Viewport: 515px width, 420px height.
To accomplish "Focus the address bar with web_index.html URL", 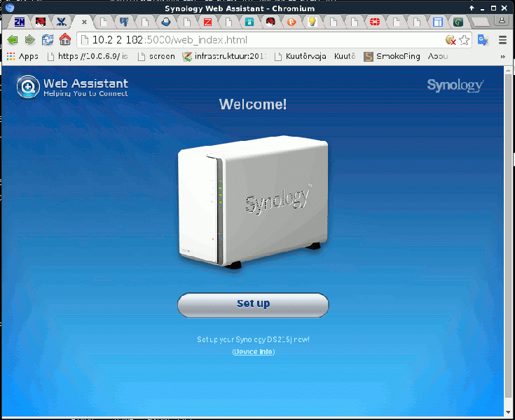I will (x=274, y=40).
